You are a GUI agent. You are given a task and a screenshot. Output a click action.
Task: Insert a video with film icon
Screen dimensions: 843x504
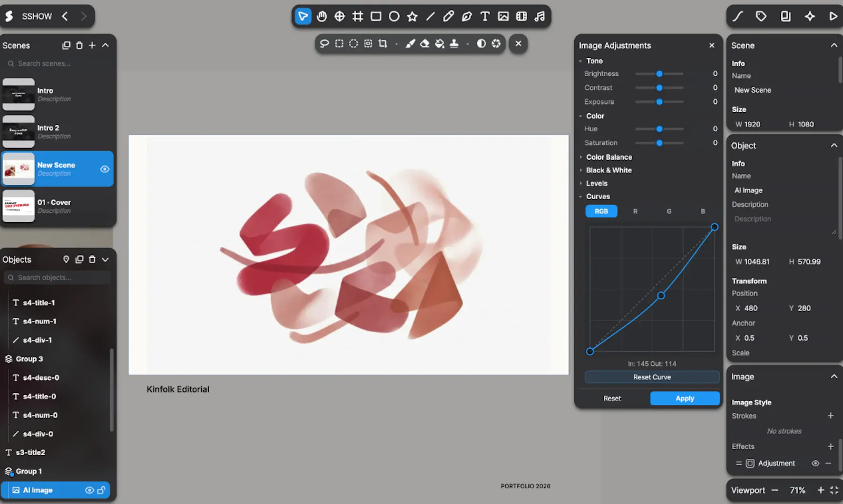pyautogui.click(x=522, y=16)
